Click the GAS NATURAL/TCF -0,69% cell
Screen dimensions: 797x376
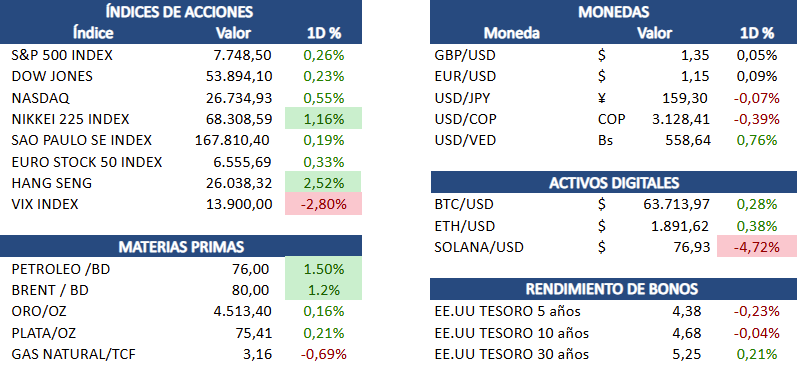pyautogui.click(x=323, y=354)
